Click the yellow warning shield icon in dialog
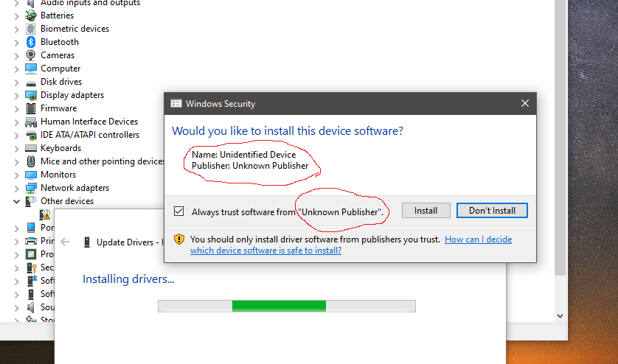This screenshot has width=618, height=364. 179,239
